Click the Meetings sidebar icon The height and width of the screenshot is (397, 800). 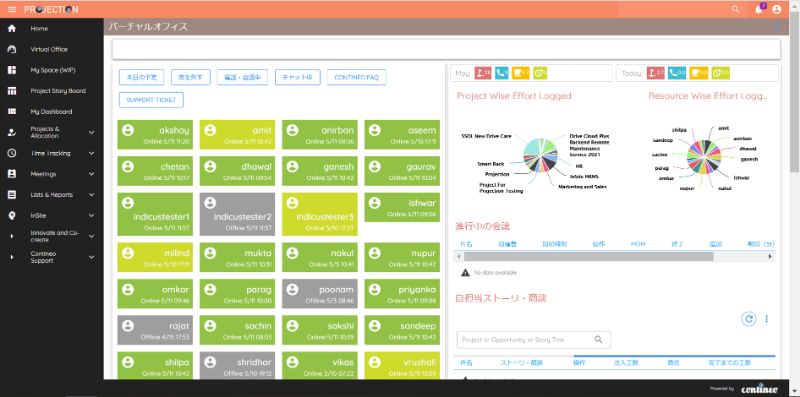coord(12,174)
